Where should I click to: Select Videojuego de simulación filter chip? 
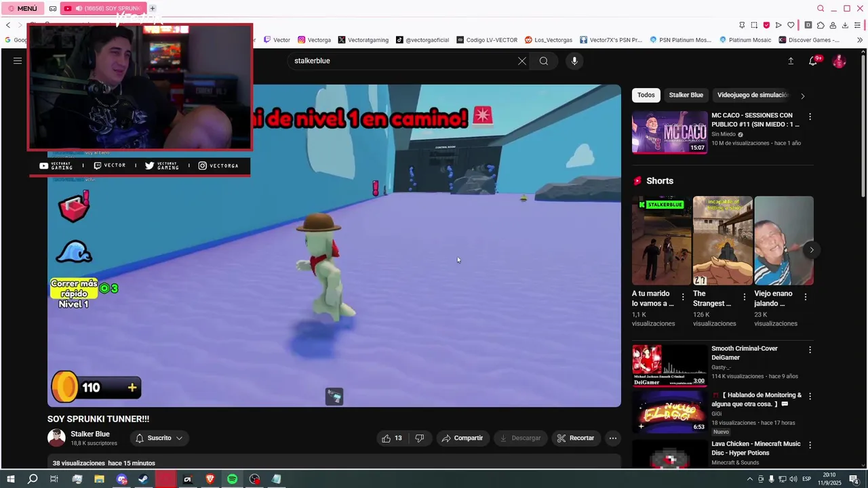click(x=753, y=95)
